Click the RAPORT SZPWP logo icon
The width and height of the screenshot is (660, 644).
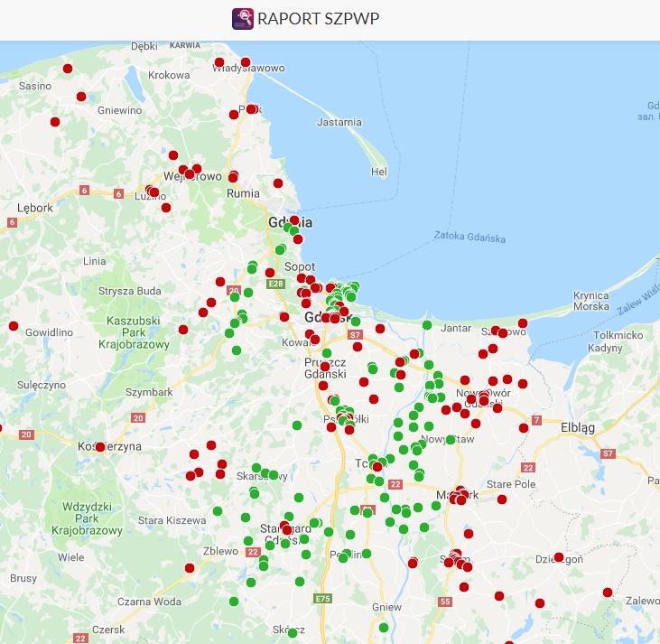(243, 19)
